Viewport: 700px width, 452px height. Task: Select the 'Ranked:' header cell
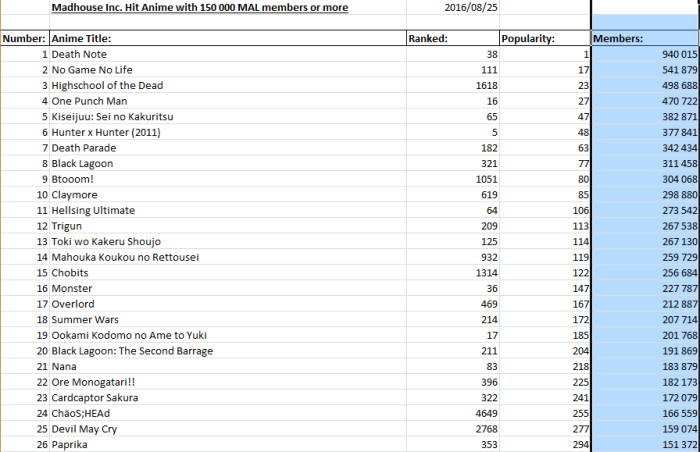click(453, 38)
